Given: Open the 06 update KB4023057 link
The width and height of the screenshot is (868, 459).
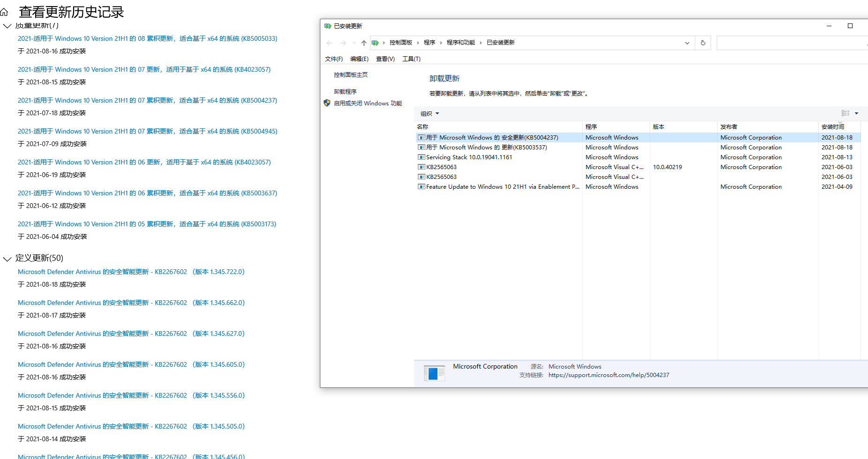Looking at the screenshot, I should point(144,162).
